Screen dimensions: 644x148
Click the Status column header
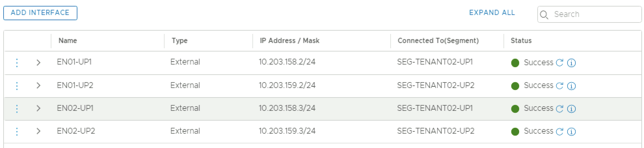coord(521,41)
